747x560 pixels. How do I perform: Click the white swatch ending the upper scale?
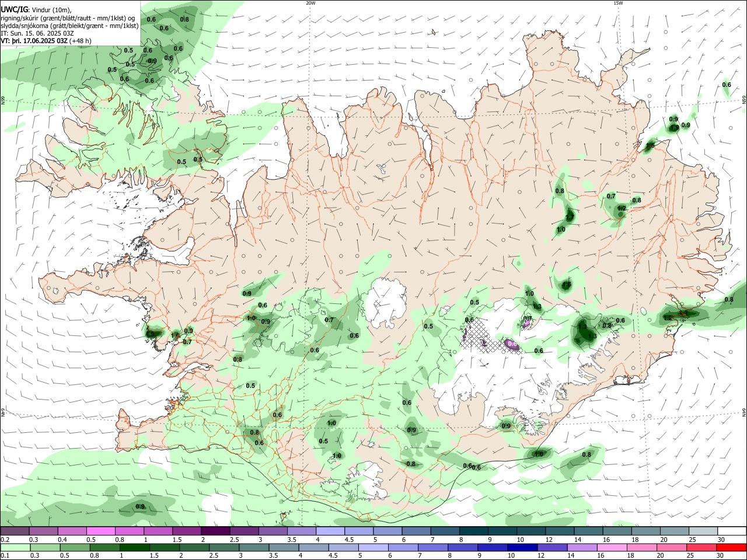tap(732, 531)
